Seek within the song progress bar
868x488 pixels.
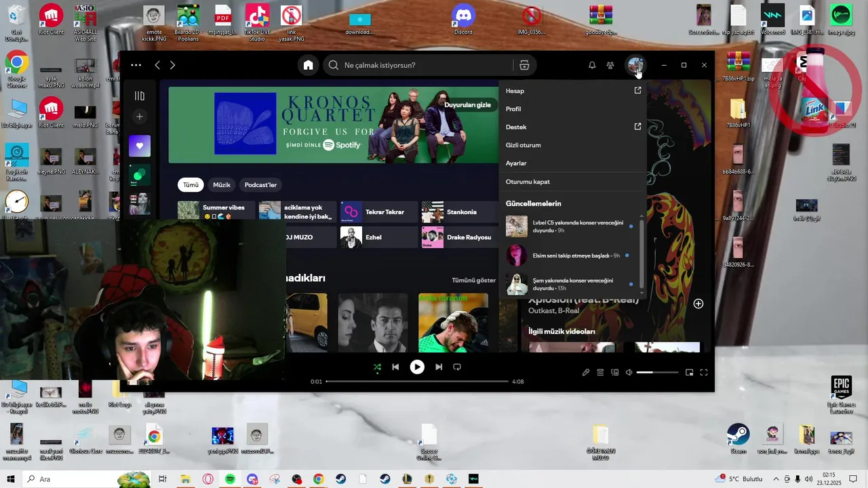tap(417, 382)
